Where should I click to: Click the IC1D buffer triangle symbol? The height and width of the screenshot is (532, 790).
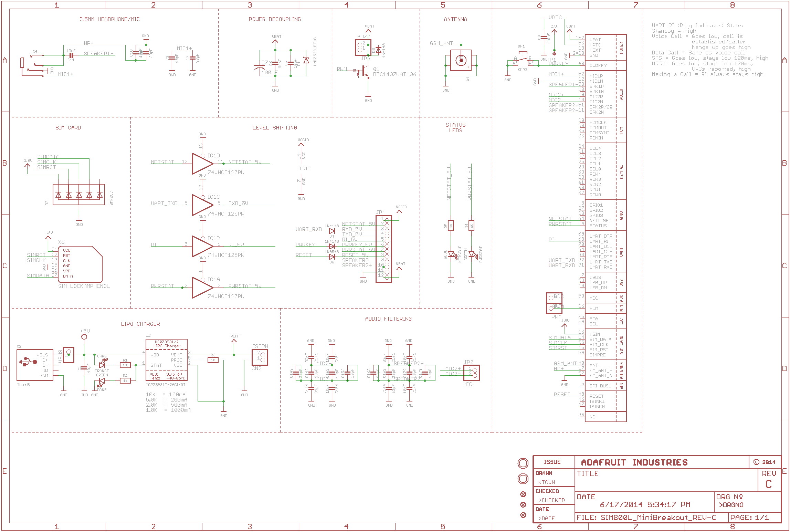(x=203, y=164)
